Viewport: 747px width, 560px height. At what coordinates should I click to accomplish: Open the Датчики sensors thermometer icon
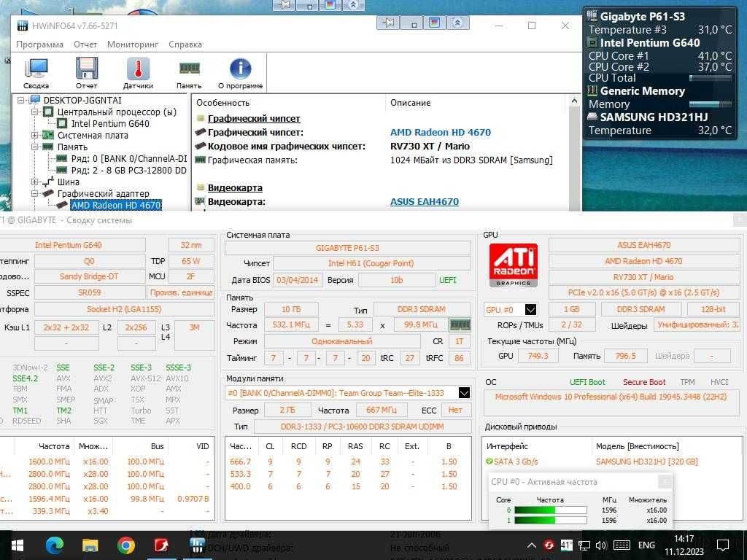138,72
